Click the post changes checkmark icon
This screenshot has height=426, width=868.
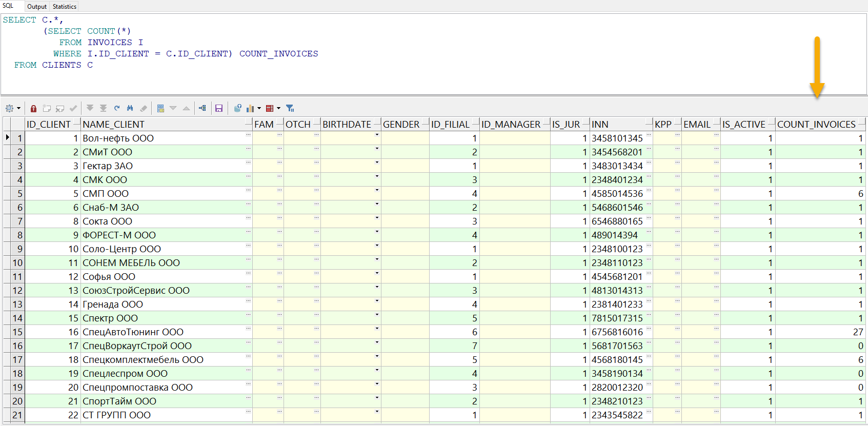coord(73,108)
